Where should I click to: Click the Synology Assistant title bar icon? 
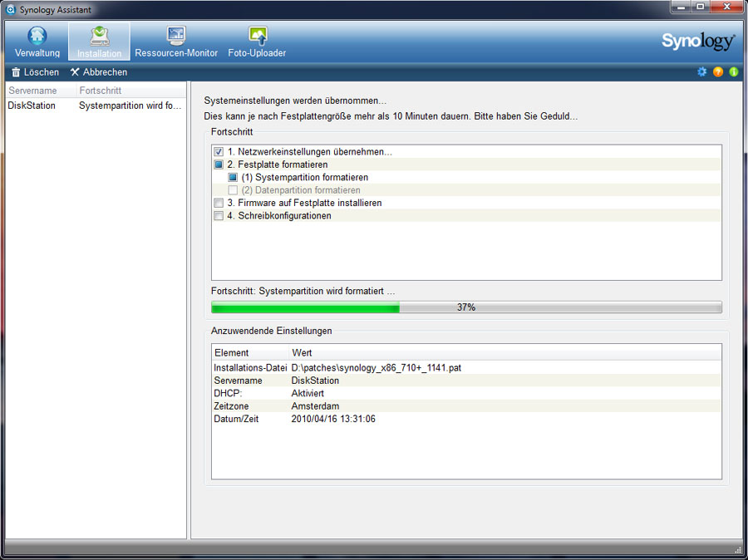click(x=11, y=9)
